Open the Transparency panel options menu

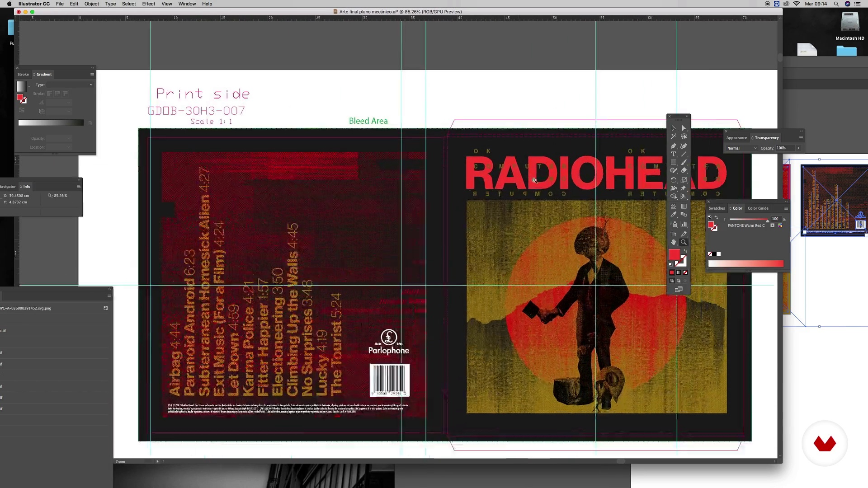click(801, 138)
